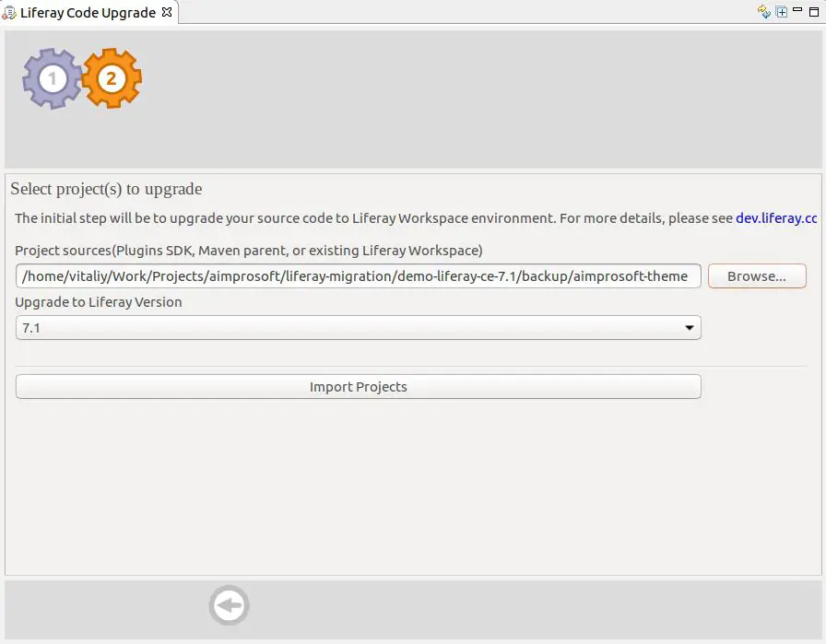Click 'Select project(s) to upgrade' heading
826x644 pixels.
[106, 189]
